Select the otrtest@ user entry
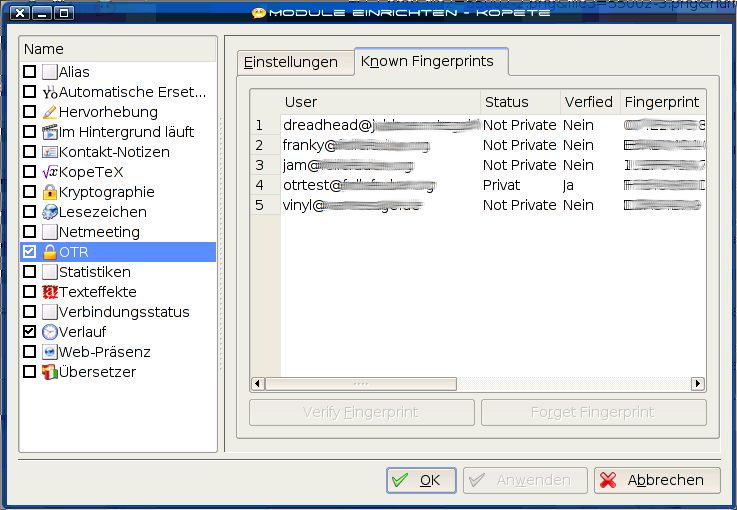 pyautogui.click(x=381, y=185)
